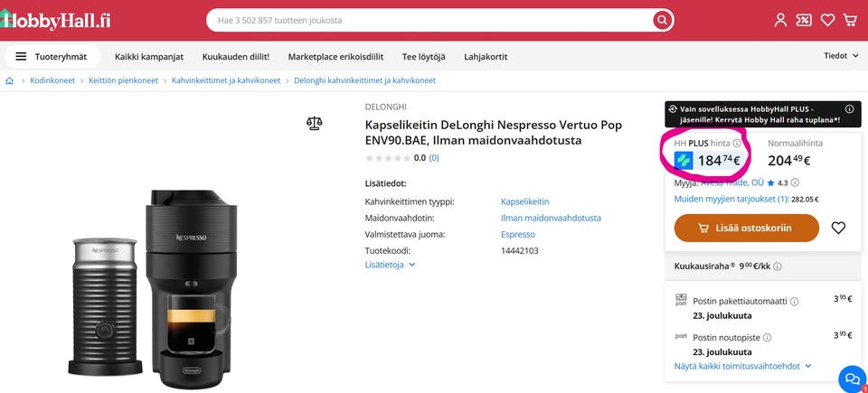This screenshot has width=868, height=393.
Task: Open the wishlist heart in header
Action: coord(827,21)
